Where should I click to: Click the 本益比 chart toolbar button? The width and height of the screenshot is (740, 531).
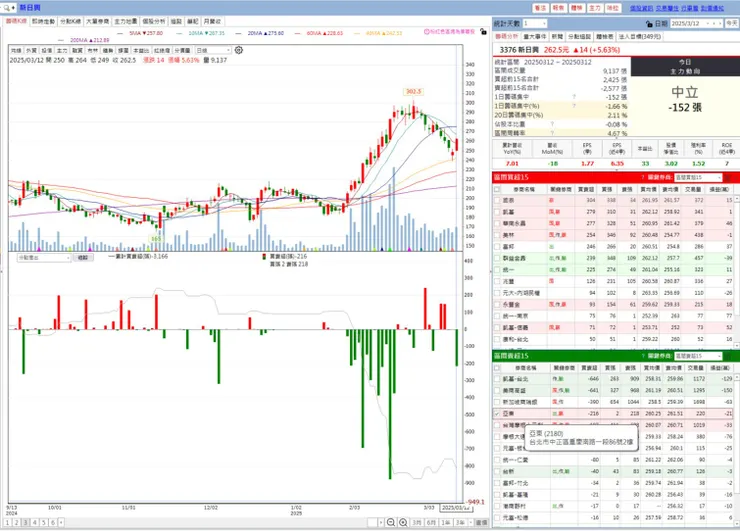pyautogui.click(x=141, y=51)
